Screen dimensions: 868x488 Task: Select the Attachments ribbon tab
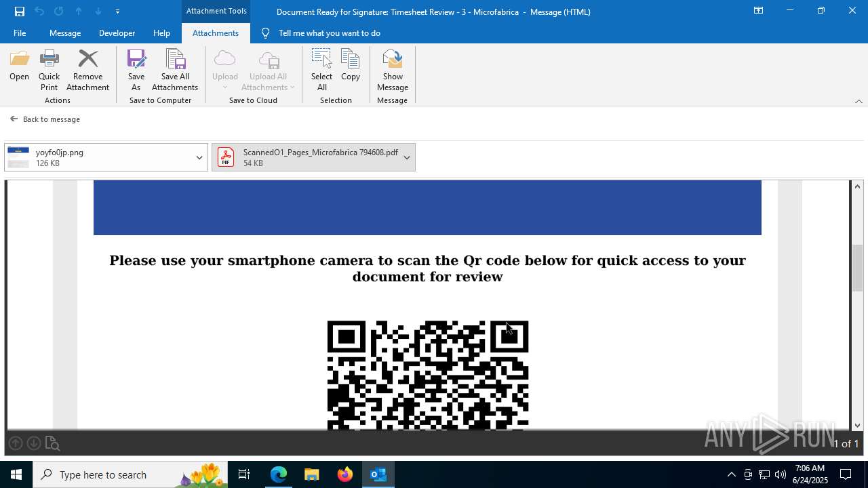[x=216, y=33]
